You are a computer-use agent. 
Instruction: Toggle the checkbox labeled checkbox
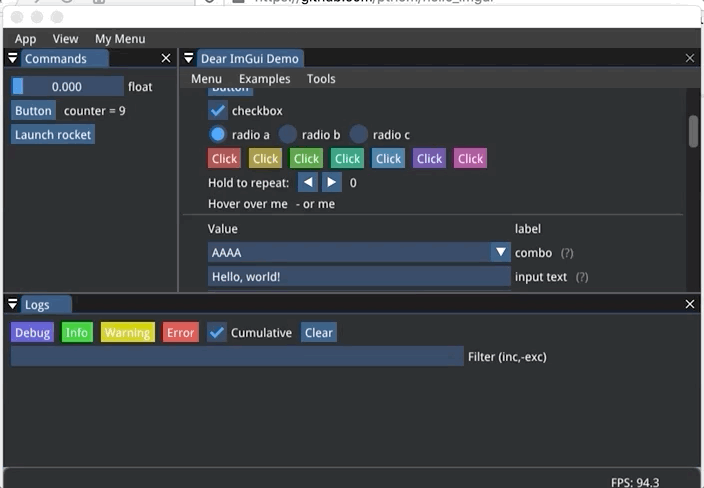(218, 110)
